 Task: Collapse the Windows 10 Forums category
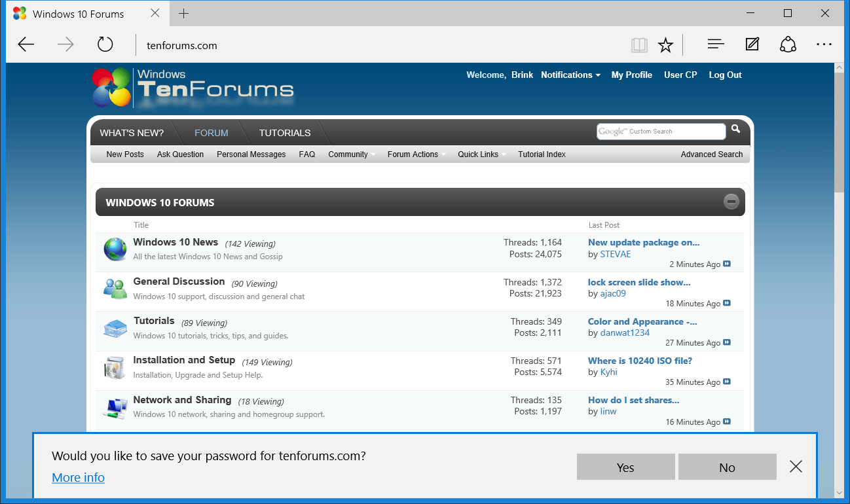(x=731, y=202)
